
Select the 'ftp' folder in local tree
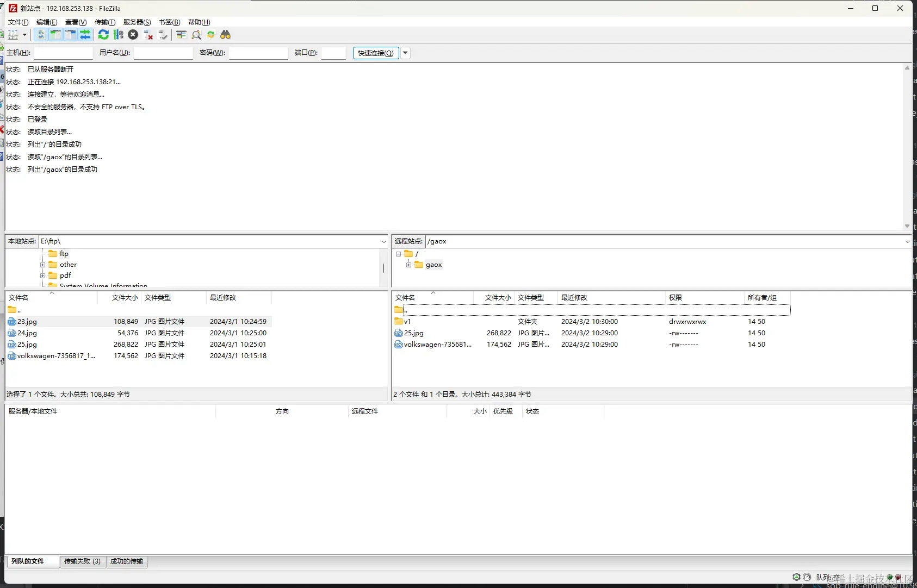[64, 254]
